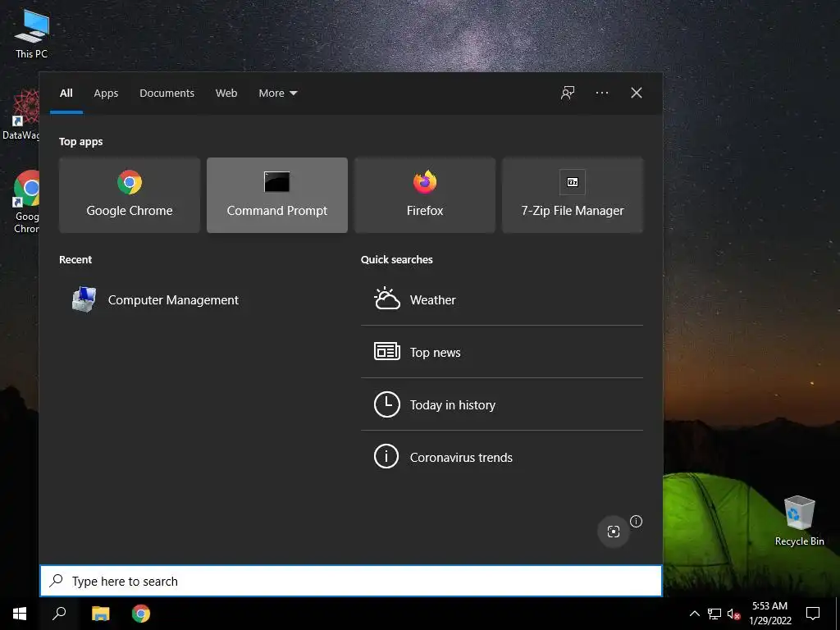Image resolution: width=840 pixels, height=630 pixels.
Task: Open the Windows Start menu
Action: coord(20,614)
